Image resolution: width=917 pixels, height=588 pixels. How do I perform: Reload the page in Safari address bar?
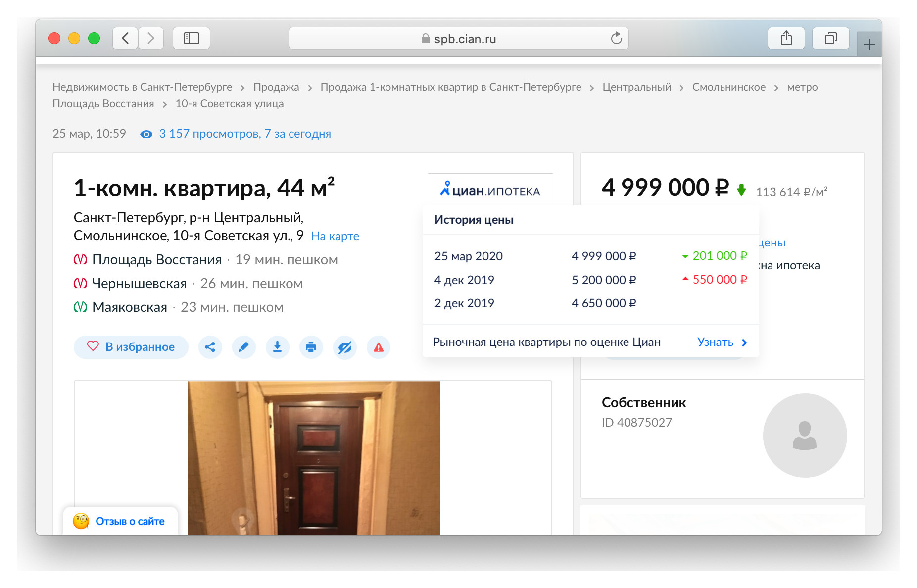[615, 38]
